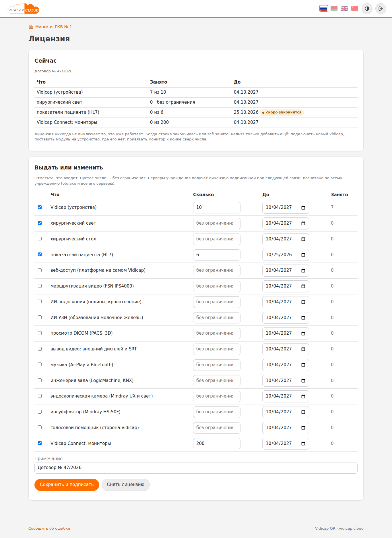Switch language to Russian flag

(324, 8)
